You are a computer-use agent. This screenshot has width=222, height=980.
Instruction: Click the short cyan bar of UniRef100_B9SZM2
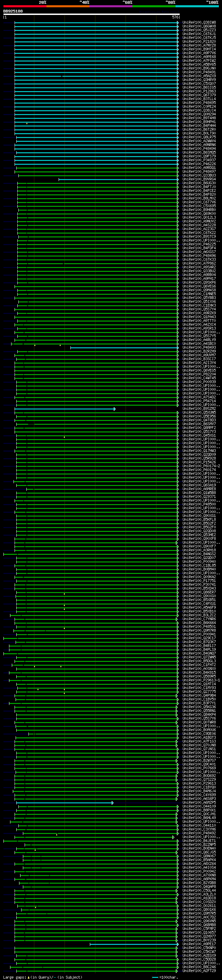(65, 408)
